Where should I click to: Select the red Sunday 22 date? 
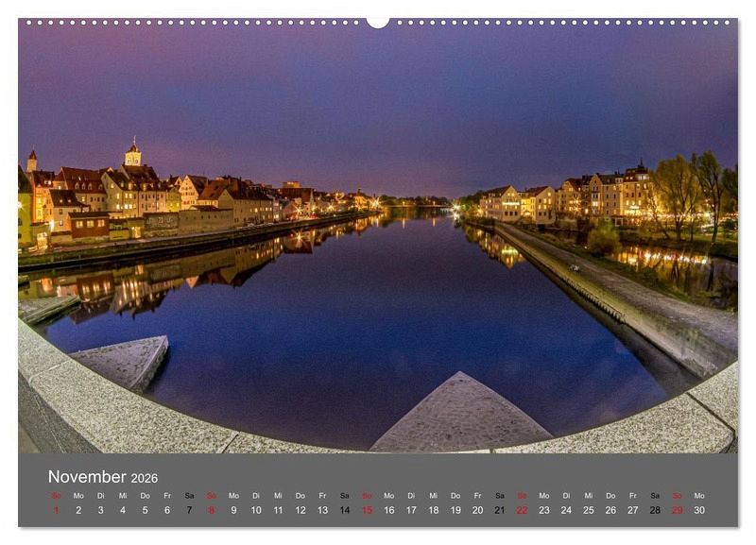[523, 510]
